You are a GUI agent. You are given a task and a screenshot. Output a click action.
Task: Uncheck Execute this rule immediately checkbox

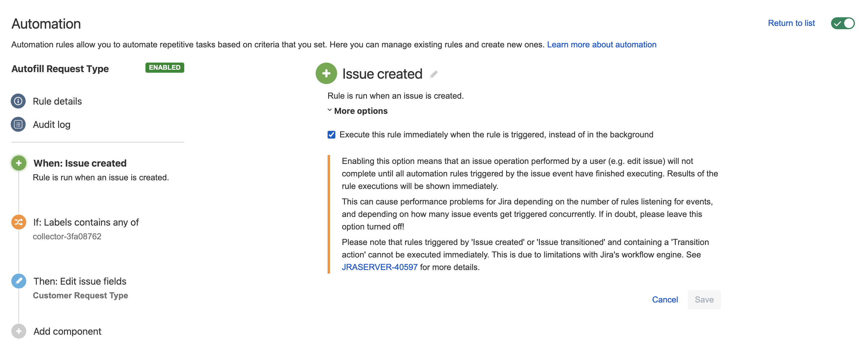[331, 135]
